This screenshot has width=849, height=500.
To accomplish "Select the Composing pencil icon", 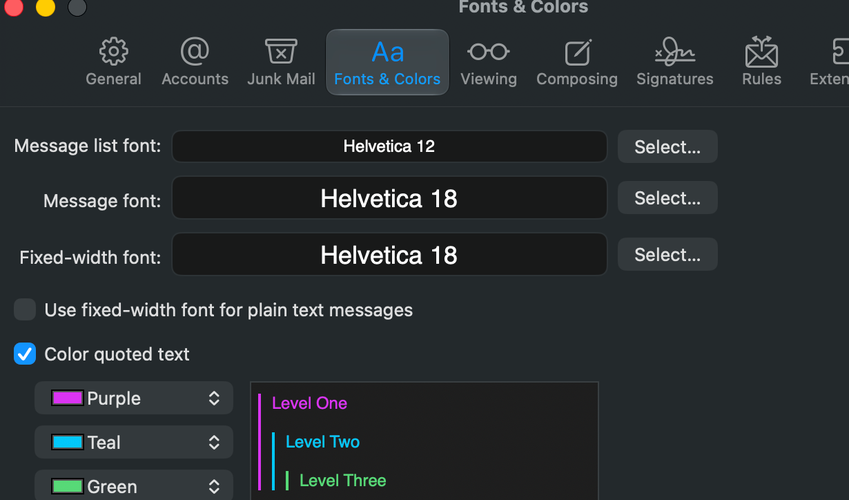I will [x=577, y=53].
